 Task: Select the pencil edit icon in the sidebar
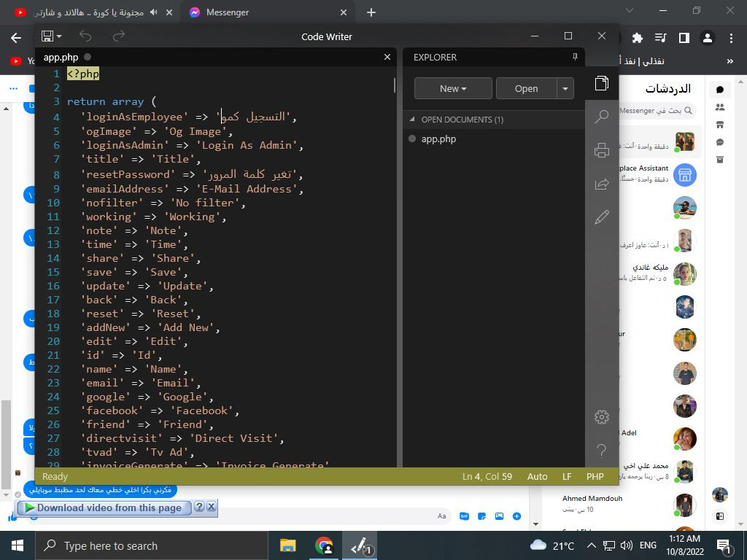click(602, 217)
